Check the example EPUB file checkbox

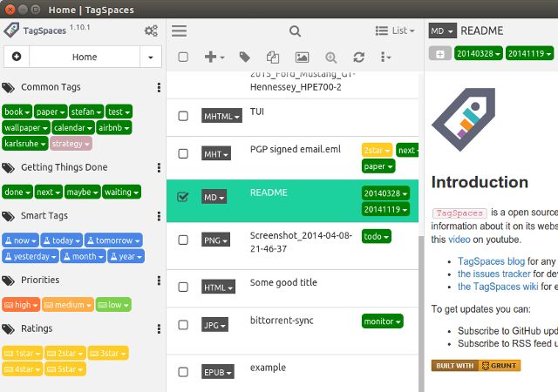coord(183,372)
